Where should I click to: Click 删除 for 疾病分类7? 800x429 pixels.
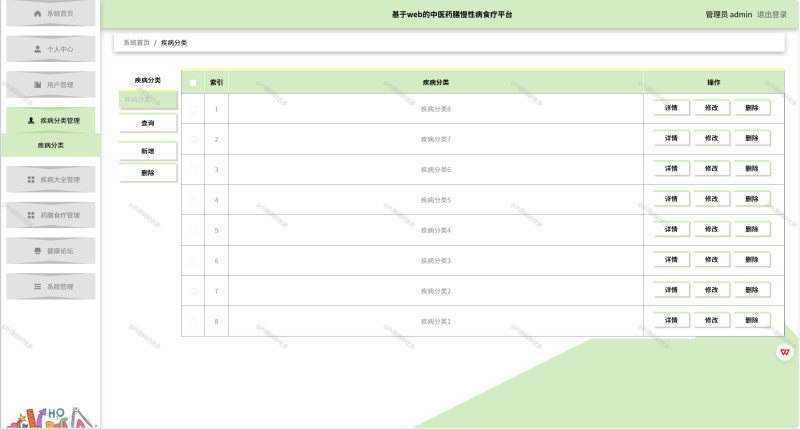point(752,138)
